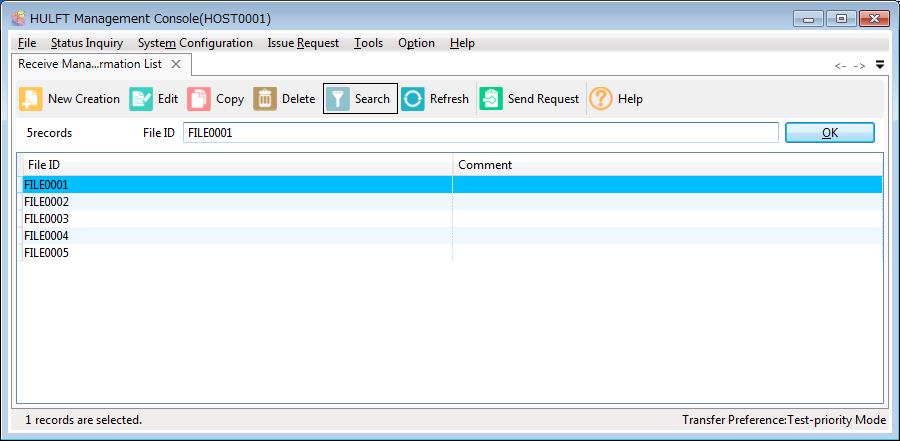This screenshot has height=441, width=900.
Task: Click the New Creation toolbar icon
Action: tap(31, 99)
